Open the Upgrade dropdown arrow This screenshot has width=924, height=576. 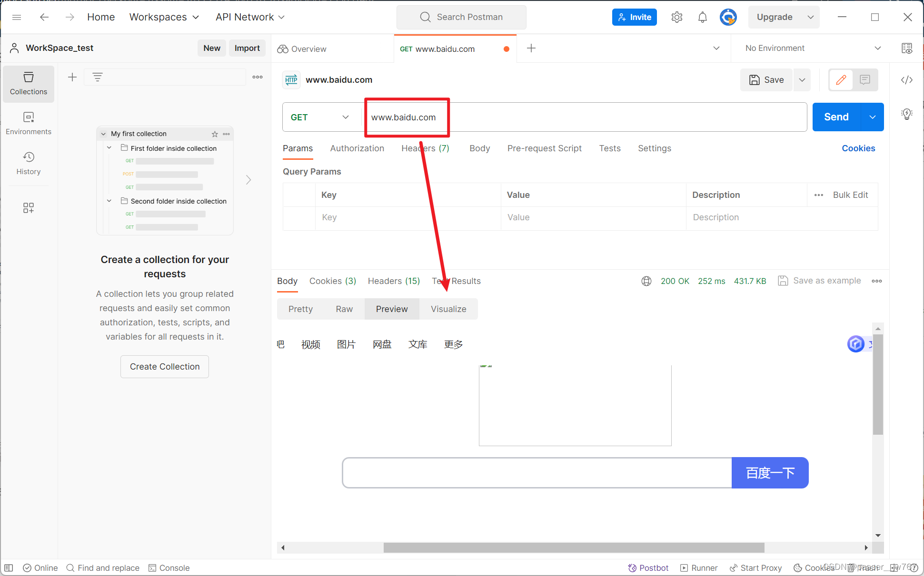810,17
